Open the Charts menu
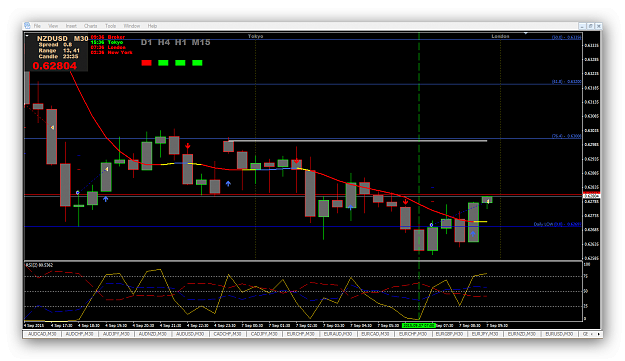 (x=90, y=26)
